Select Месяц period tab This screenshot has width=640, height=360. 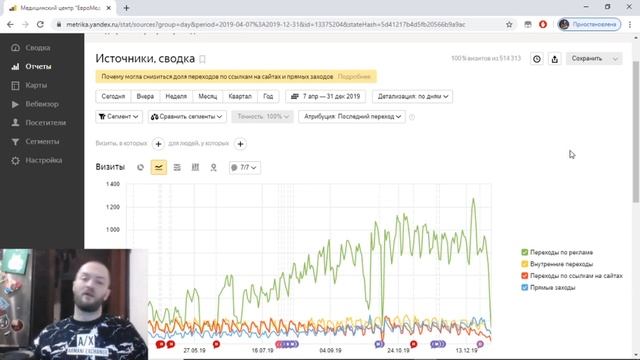tap(208, 97)
